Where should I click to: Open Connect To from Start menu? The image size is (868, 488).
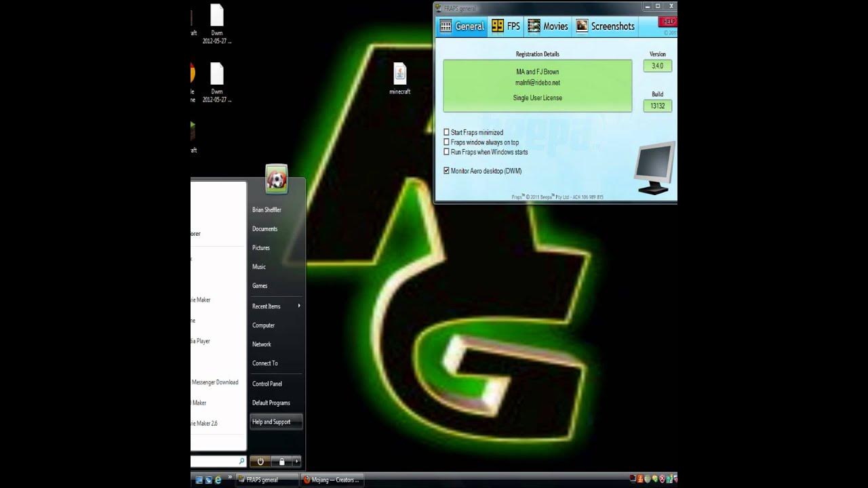point(265,363)
